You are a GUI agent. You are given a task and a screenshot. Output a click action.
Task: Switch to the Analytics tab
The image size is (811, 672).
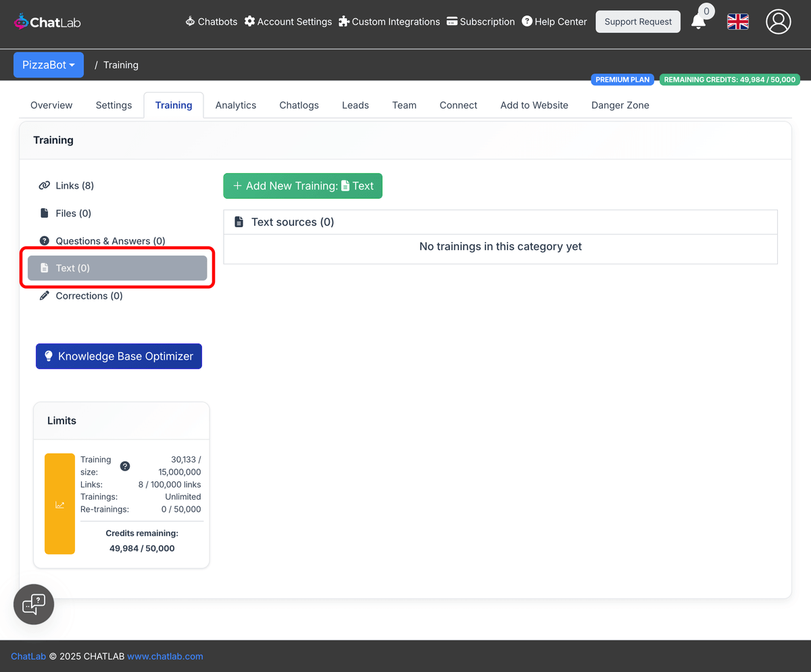coord(235,105)
